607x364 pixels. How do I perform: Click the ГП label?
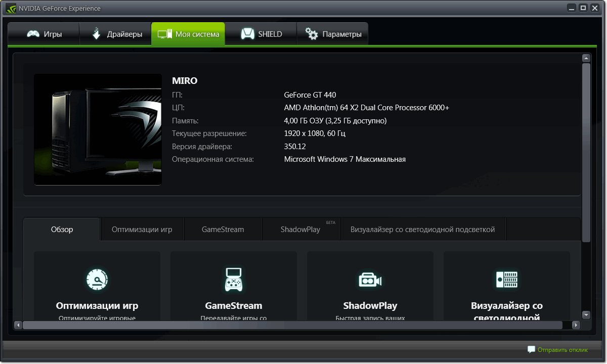click(x=177, y=95)
